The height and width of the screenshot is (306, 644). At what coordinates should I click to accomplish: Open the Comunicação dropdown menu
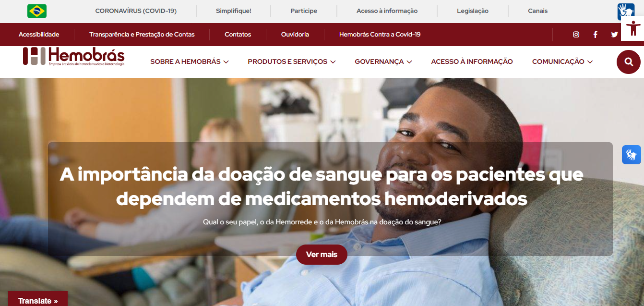click(x=562, y=61)
